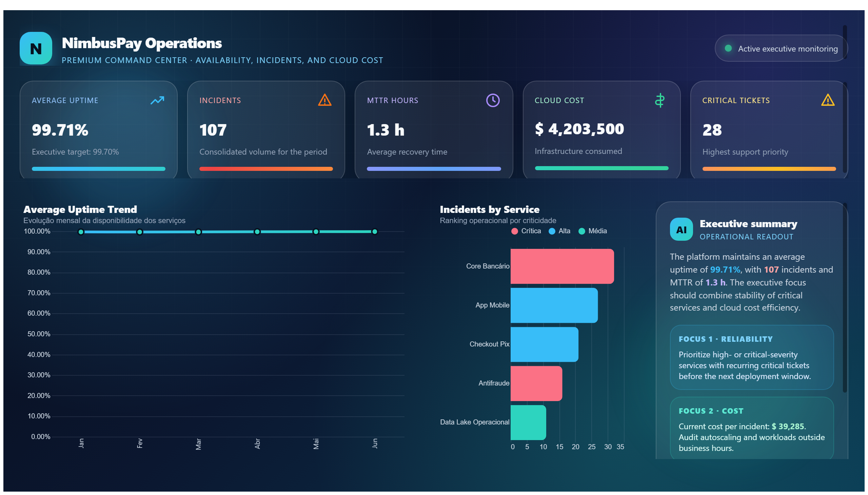Click the Core Bancário bar
The width and height of the screenshot is (868, 495).
[563, 266]
